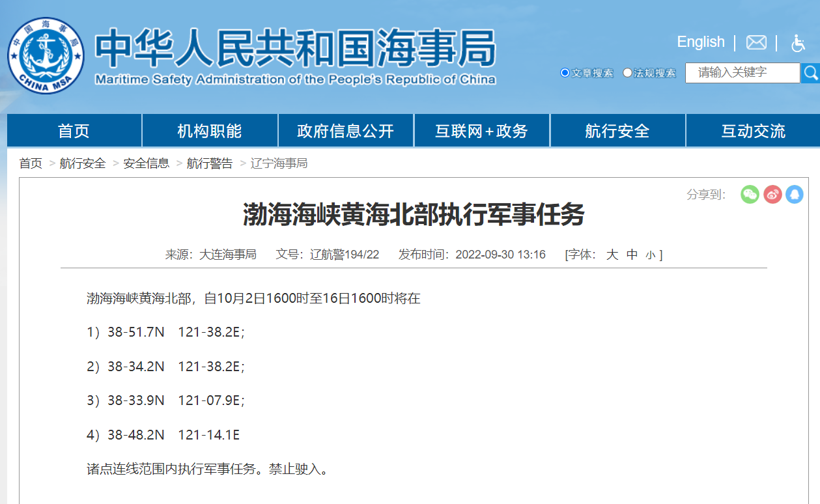This screenshot has height=504, width=820.
Task: Click the China MSA anchor logo
Action: point(46,55)
